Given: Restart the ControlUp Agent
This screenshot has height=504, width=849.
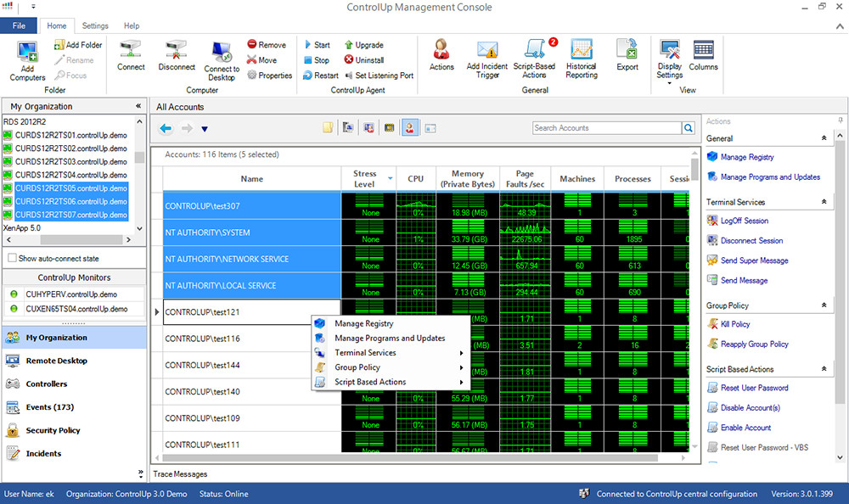Looking at the screenshot, I should point(321,76).
